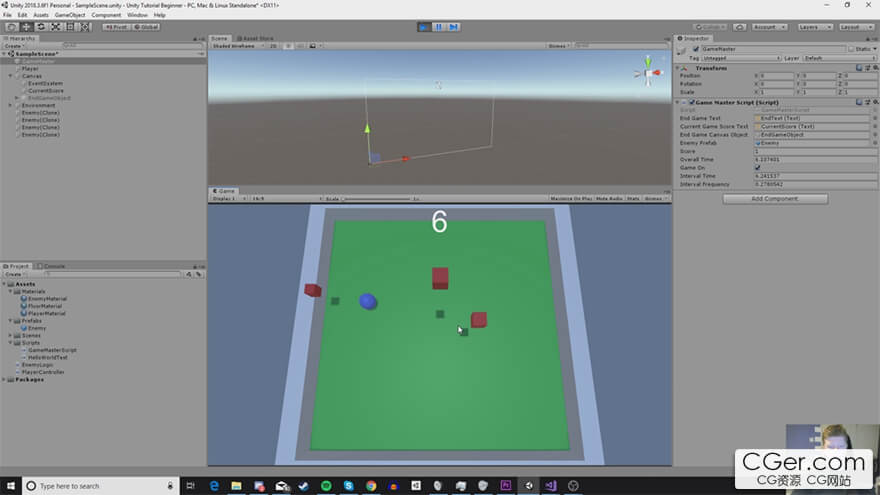
Task: Click the Step forward playback button
Action: pos(453,27)
